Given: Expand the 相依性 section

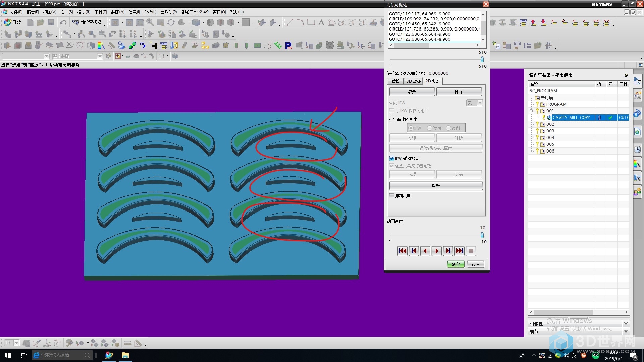Looking at the screenshot, I should pyautogui.click(x=626, y=323).
